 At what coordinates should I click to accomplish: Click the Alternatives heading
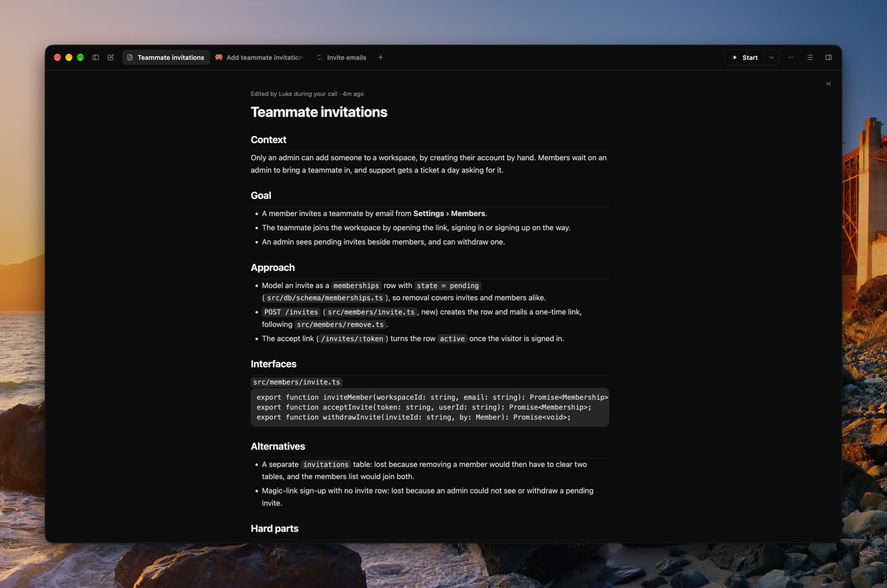click(278, 446)
